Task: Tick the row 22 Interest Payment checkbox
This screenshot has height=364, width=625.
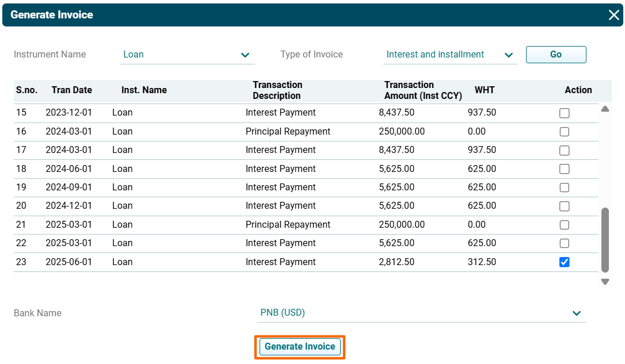Action: (565, 243)
